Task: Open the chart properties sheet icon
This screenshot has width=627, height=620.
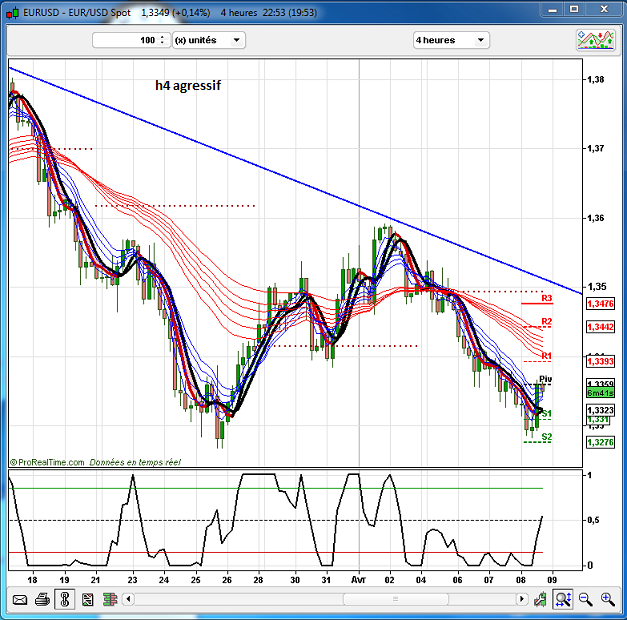Action: 87,599
